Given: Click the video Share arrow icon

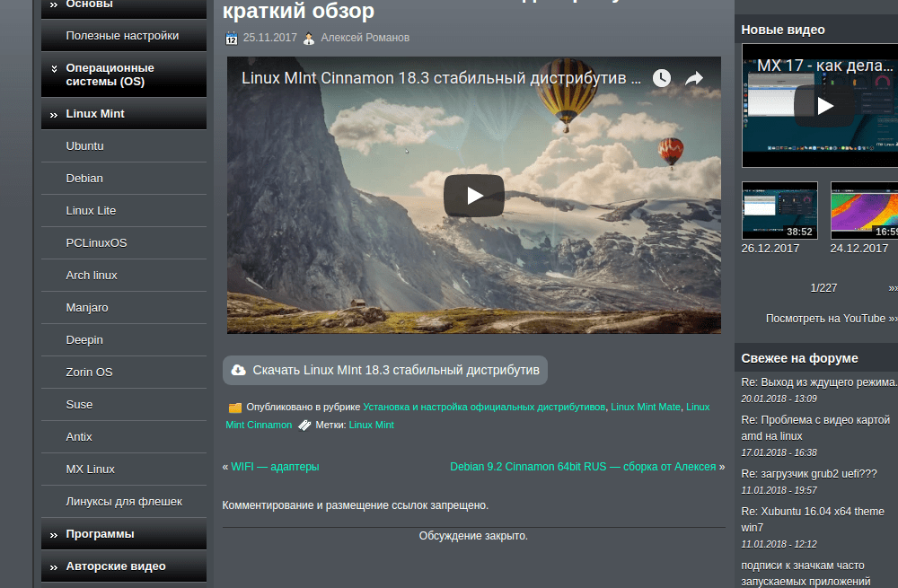Looking at the screenshot, I should [693, 79].
